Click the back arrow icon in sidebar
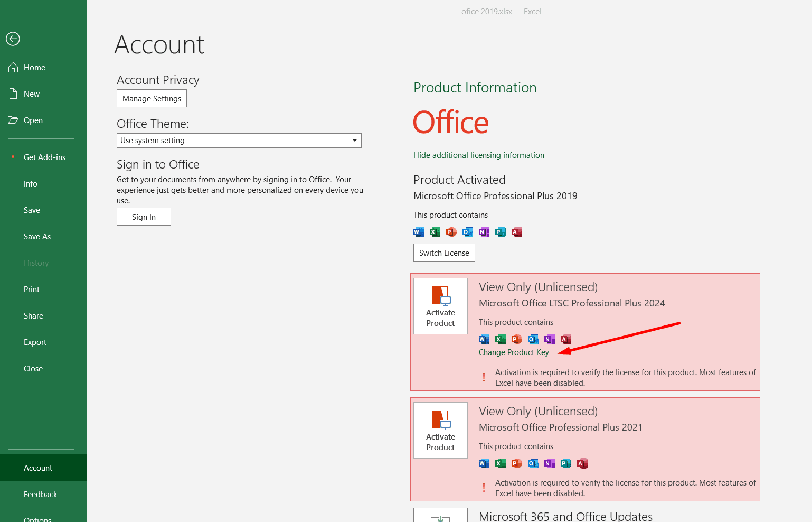 tap(13, 39)
